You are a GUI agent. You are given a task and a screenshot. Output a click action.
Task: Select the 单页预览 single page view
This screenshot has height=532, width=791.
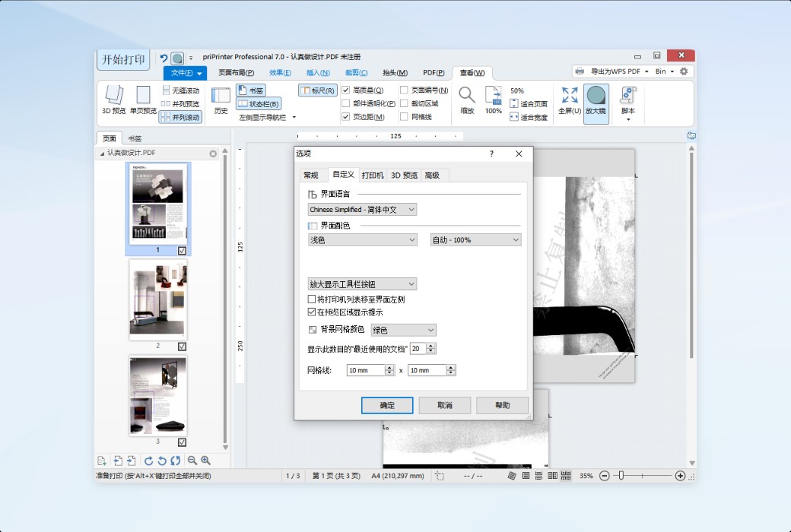tap(143, 100)
